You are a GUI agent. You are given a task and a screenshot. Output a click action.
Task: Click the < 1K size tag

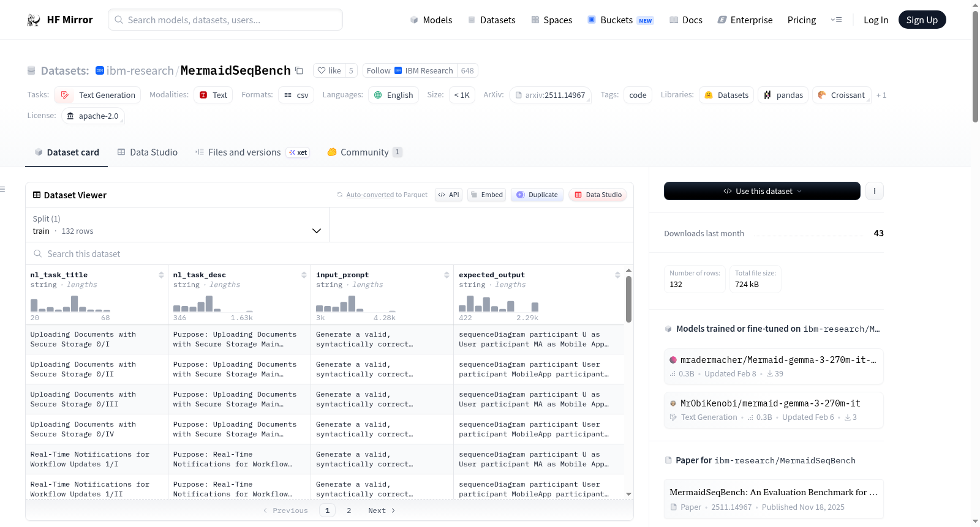[x=462, y=95]
